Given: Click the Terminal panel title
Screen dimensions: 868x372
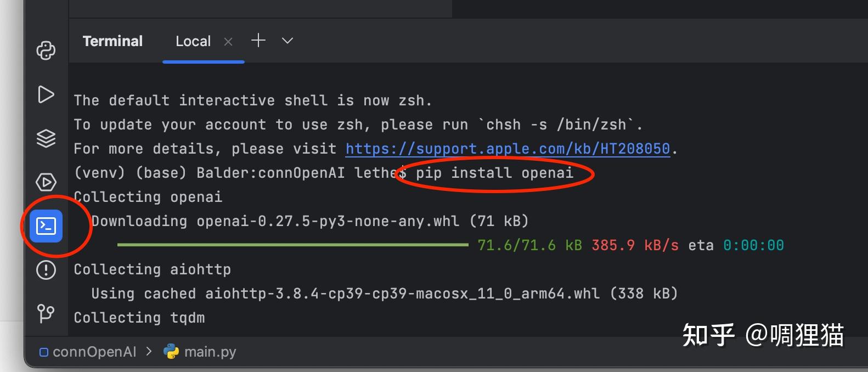Looking at the screenshot, I should coord(112,41).
